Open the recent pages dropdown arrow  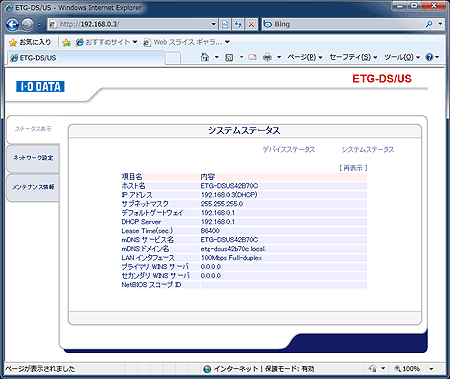39,25
